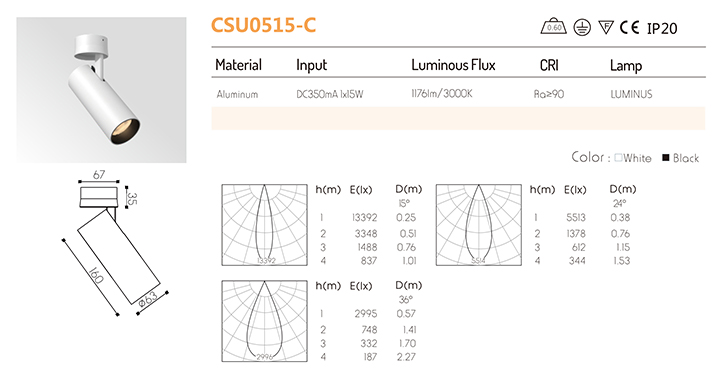
Task: Click the Material column header
Action: [238, 65]
